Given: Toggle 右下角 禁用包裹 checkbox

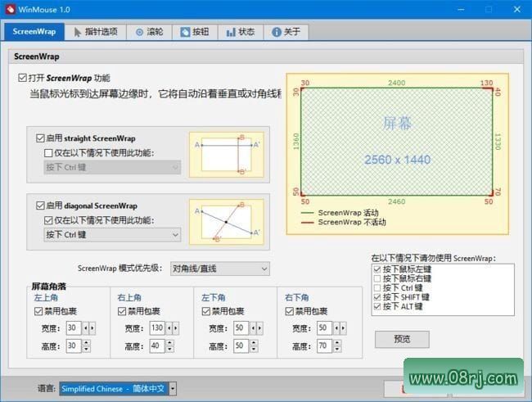Looking at the screenshot, I should pyautogui.click(x=289, y=311).
